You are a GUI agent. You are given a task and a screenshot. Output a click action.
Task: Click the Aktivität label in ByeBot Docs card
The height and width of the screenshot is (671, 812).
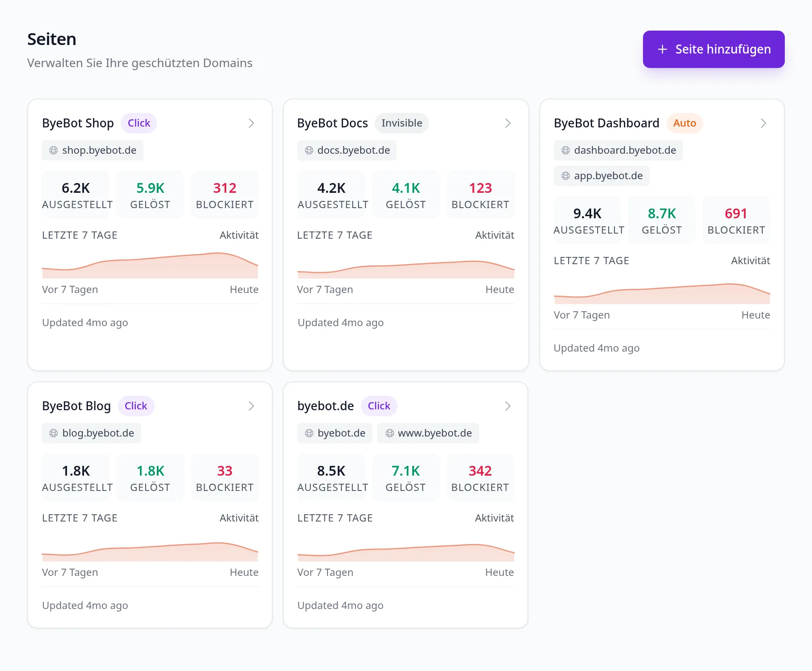[x=495, y=235]
